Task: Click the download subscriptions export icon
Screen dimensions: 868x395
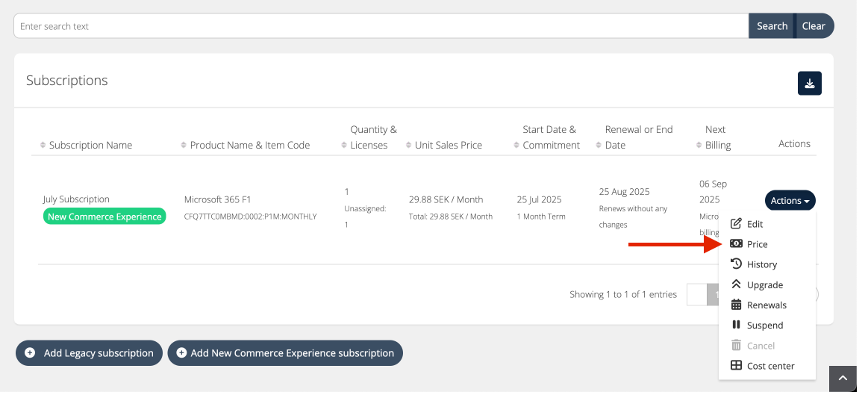Action: pyautogui.click(x=809, y=84)
